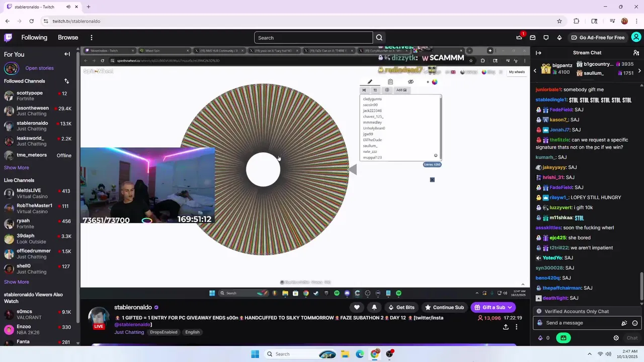Show next gift leaderboard entries arrow
The image size is (644, 362).
(x=639, y=71)
